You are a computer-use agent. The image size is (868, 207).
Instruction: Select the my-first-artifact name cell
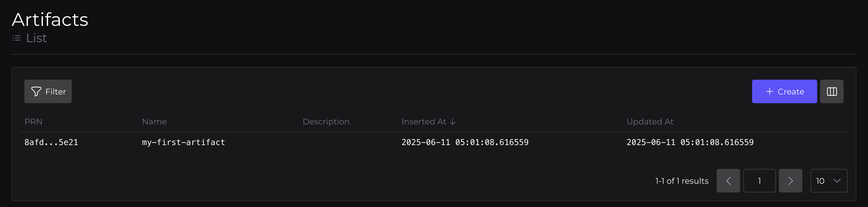(183, 142)
